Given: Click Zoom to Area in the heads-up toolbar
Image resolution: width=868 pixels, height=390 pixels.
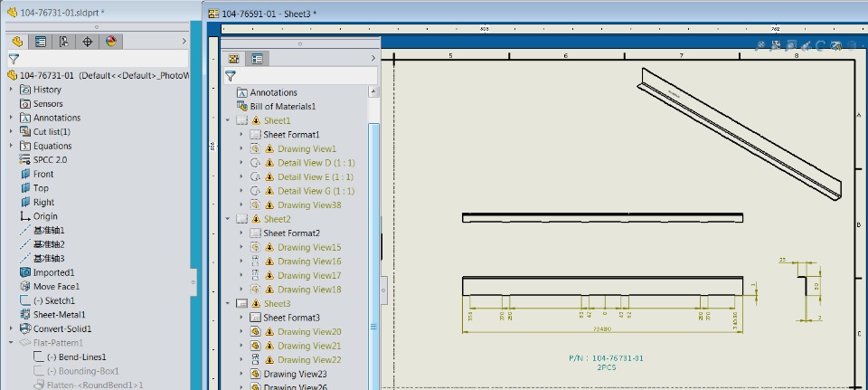Looking at the screenshot, I should click(x=776, y=45).
